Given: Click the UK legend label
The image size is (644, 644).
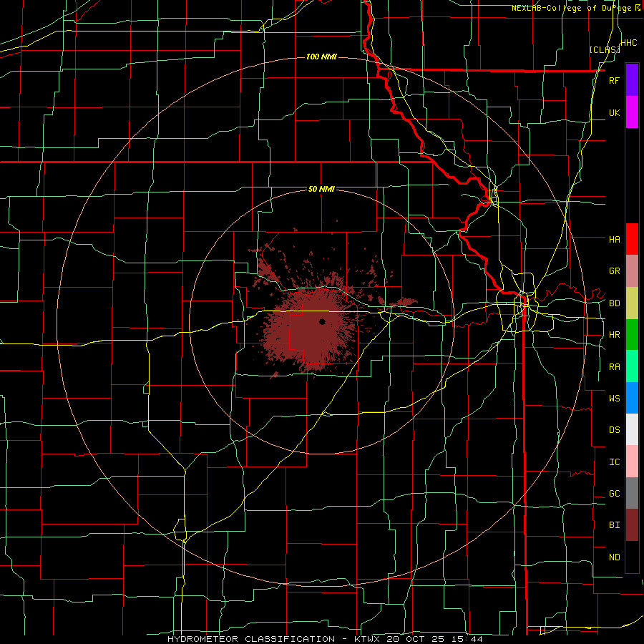Looking at the screenshot, I should coord(614,112).
